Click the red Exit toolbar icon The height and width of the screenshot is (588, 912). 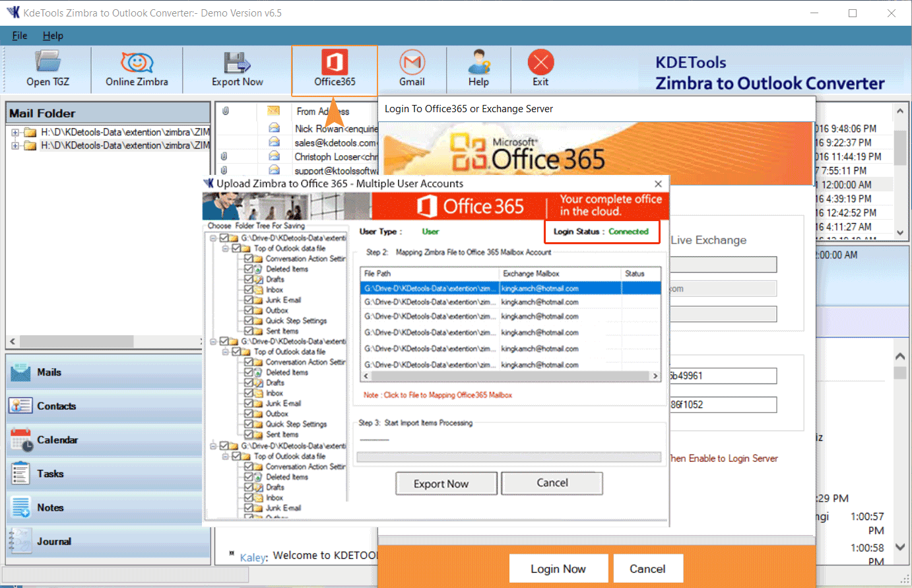[540, 62]
